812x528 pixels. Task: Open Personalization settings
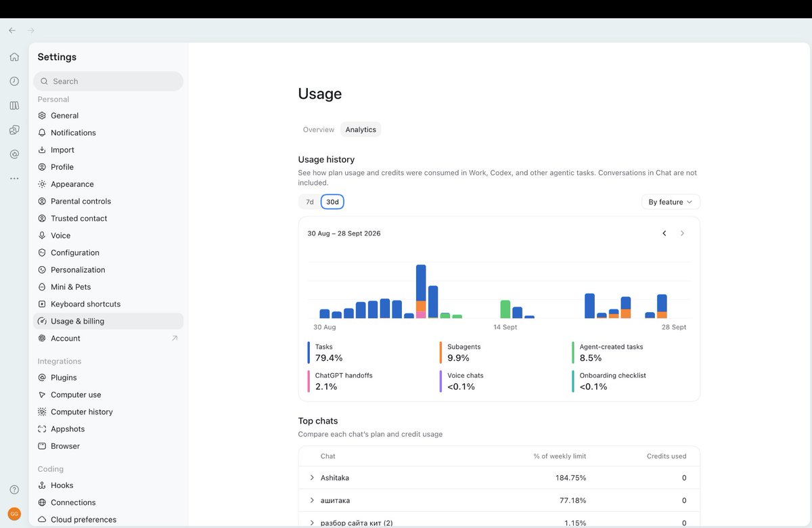coord(108,269)
